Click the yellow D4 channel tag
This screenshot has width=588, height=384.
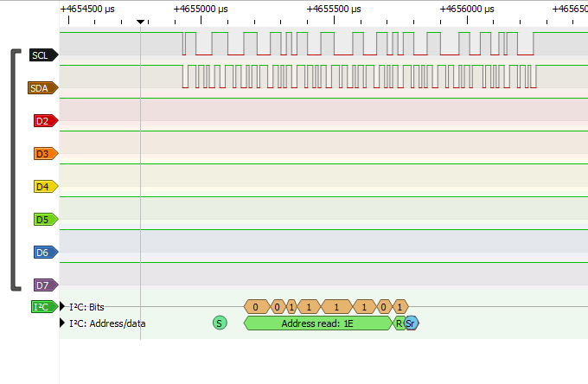[x=43, y=187]
